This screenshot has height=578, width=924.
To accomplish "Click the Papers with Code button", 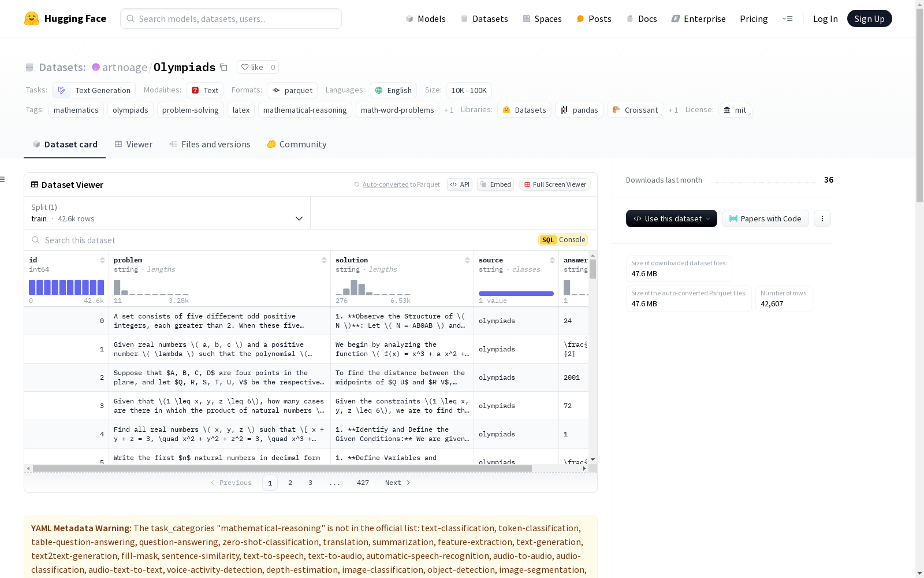I will pos(765,218).
